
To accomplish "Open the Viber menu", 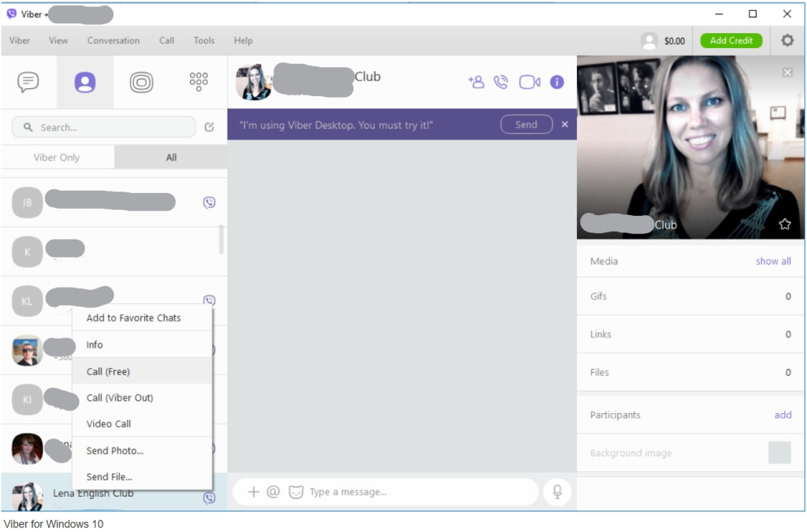I will tap(20, 41).
